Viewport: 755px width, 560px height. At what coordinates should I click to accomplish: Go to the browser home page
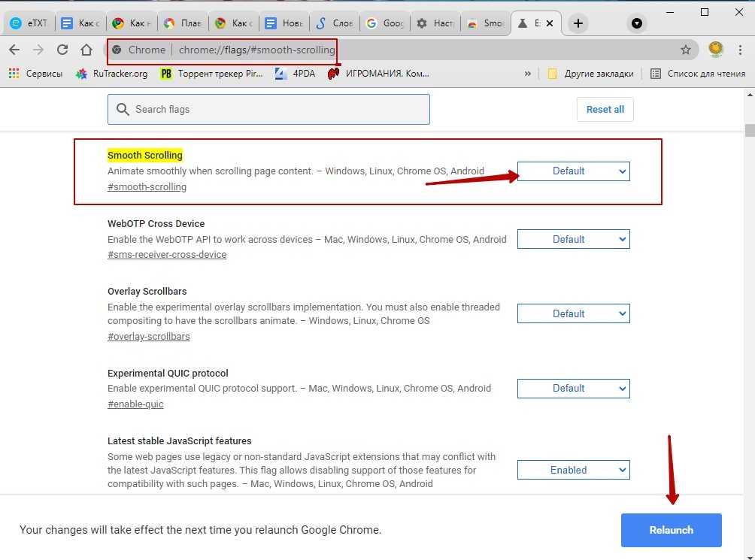[87, 50]
